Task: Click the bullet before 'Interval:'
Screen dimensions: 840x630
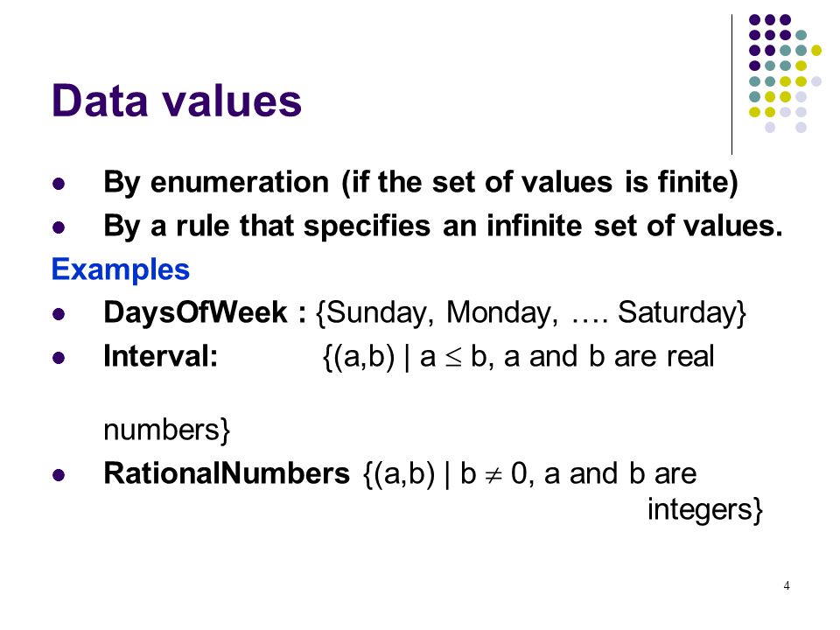Action: [x=59, y=358]
